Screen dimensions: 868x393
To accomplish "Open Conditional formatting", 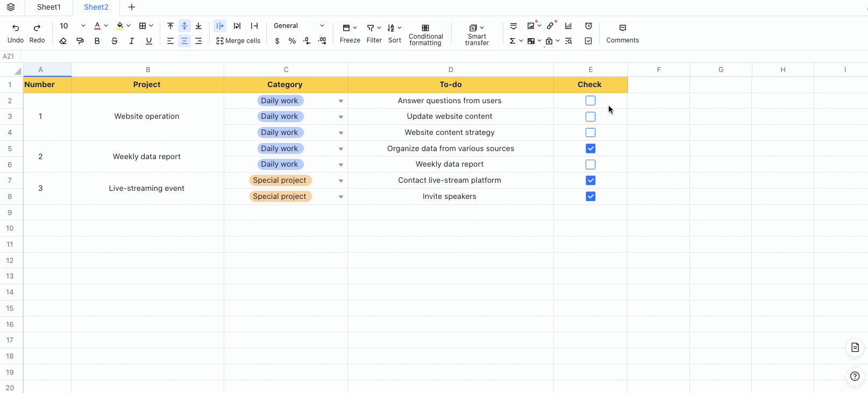I will coord(425,34).
